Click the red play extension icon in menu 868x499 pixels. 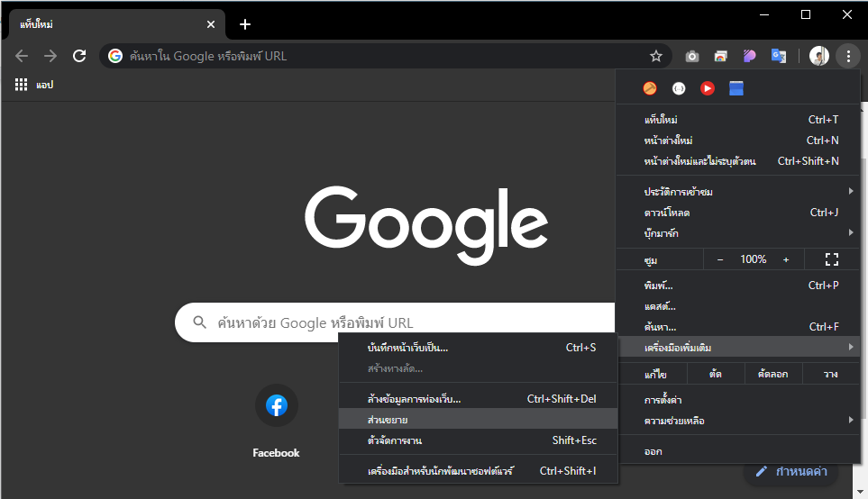point(708,88)
